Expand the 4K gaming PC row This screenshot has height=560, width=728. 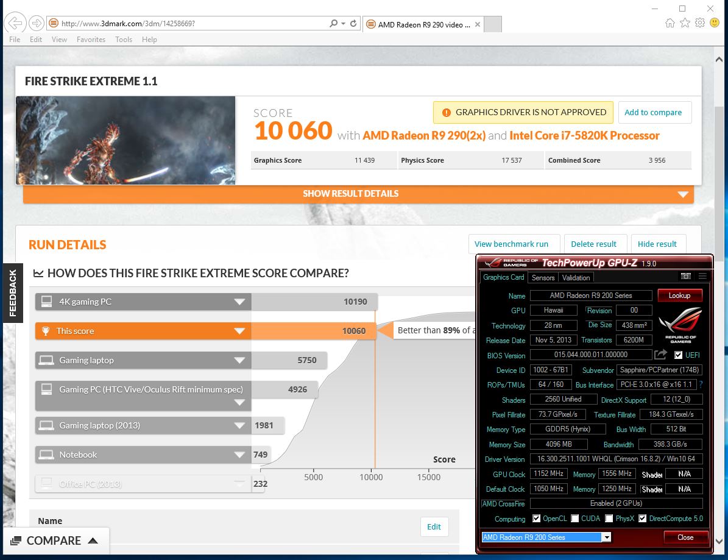point(239,302)
